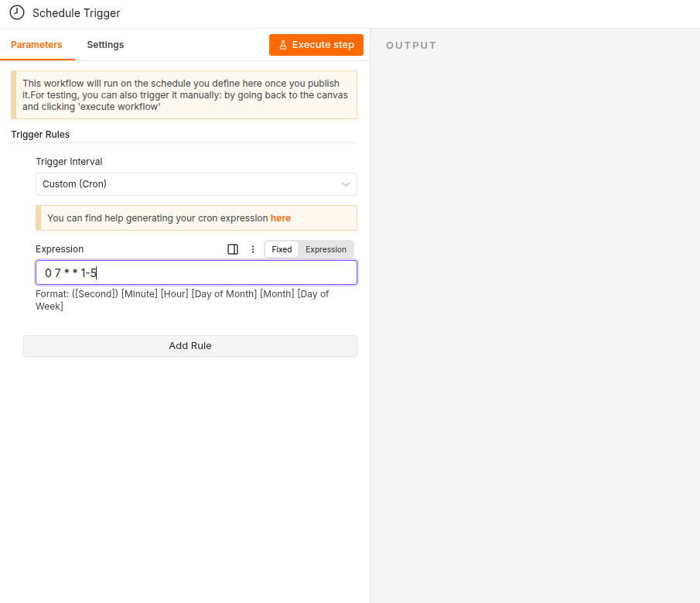Click the OUTPUT panel heading

click(x=411, y=45)
